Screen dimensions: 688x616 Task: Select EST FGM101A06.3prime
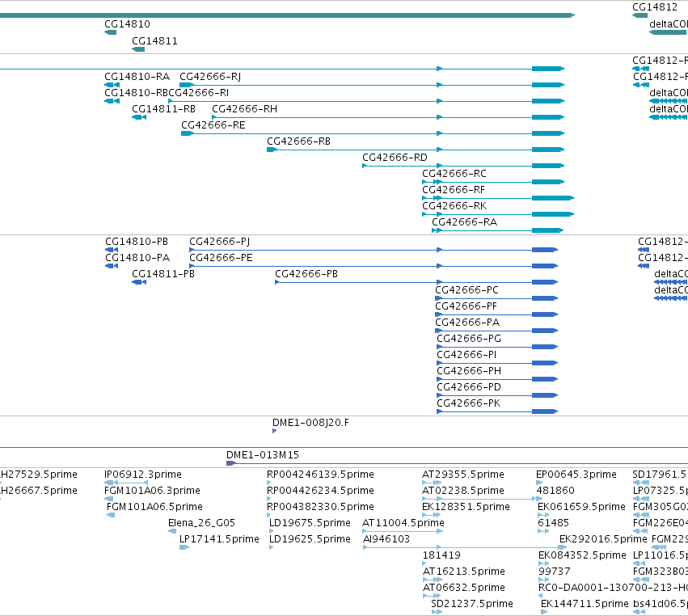(x=152, y=491)
